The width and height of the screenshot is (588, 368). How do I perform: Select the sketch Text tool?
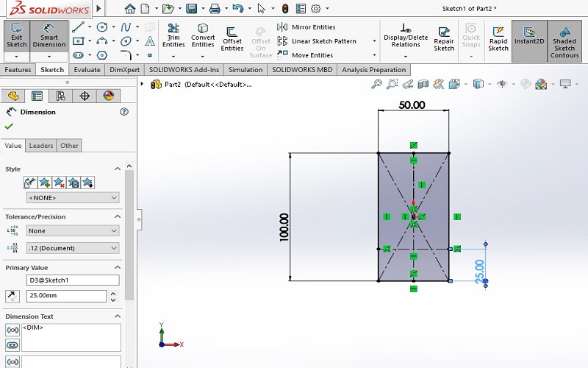point(150,41)
